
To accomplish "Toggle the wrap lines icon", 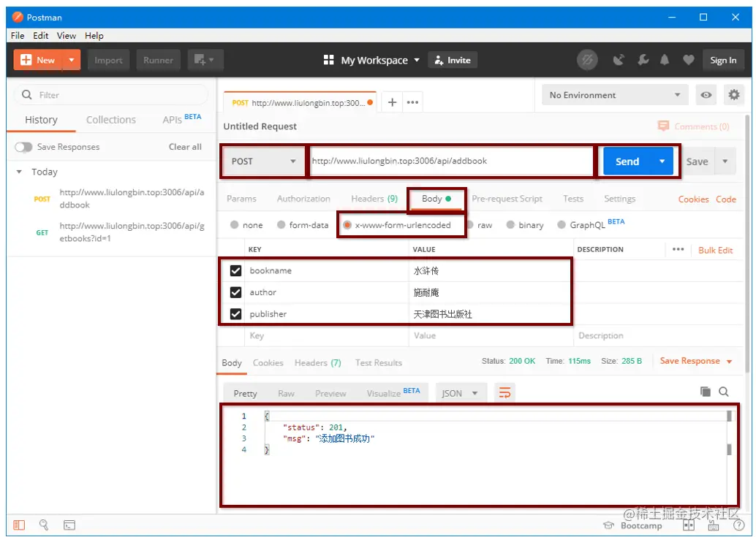I will coord(504,393).
